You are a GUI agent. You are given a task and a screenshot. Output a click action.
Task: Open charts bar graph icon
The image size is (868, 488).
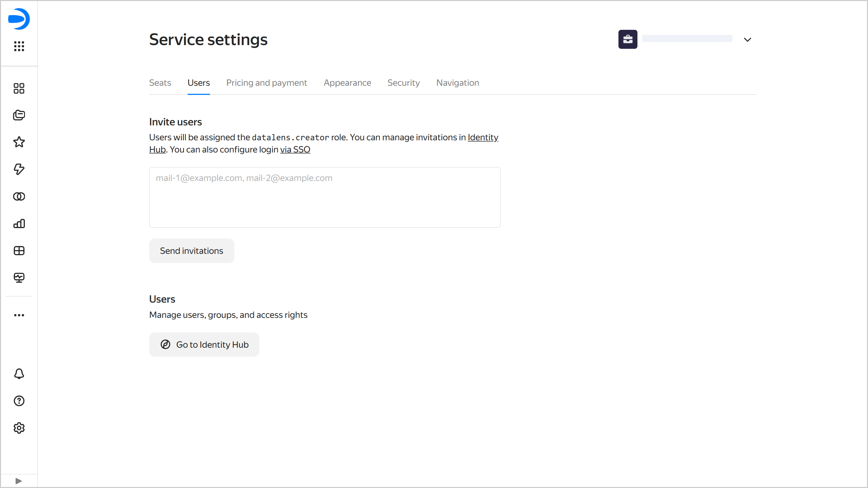tap(19, 224)
